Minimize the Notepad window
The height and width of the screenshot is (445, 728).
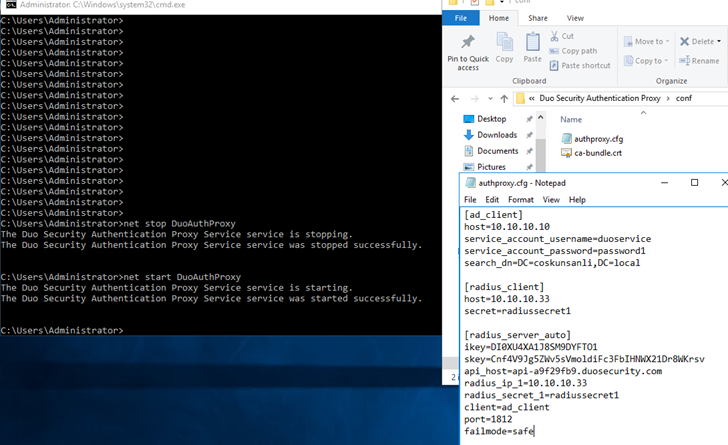click(664, 183)
